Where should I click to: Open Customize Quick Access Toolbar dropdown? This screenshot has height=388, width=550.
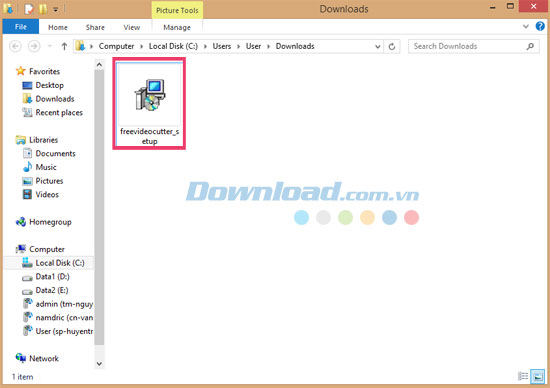coord(55,9)
